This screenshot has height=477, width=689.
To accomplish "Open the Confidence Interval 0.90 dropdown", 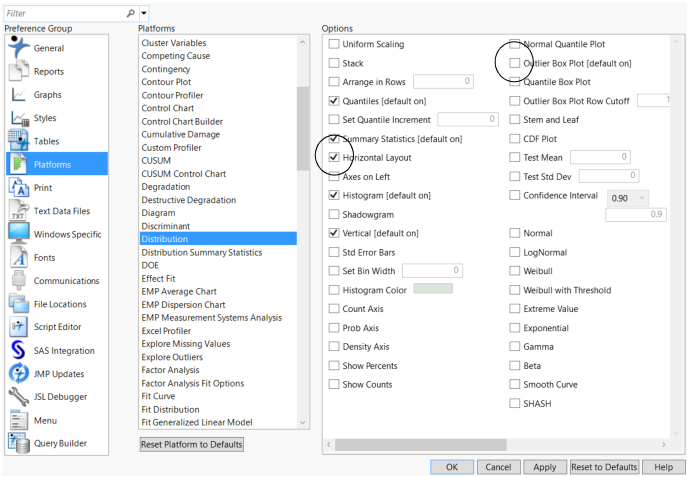I will [627, 198].
